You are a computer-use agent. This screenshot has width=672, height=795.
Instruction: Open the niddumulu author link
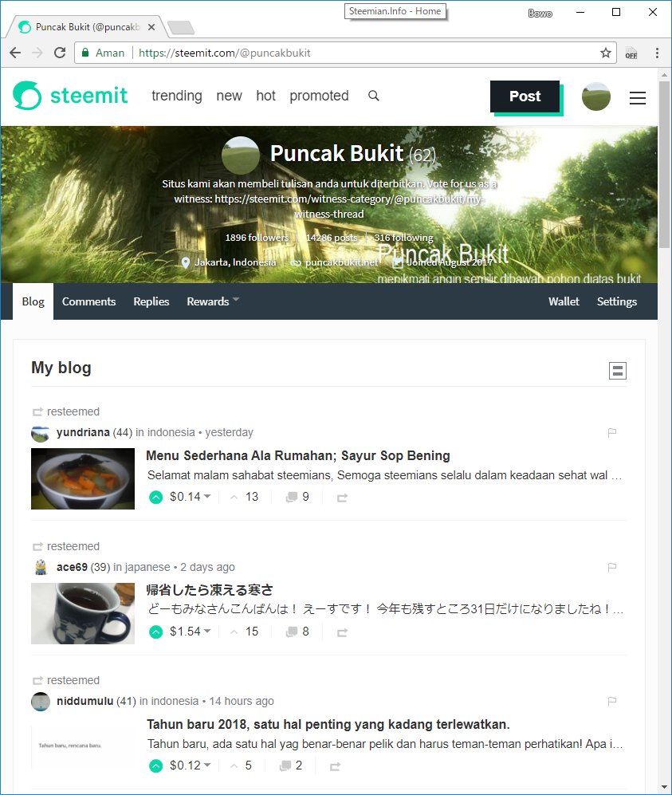point(85,701)
